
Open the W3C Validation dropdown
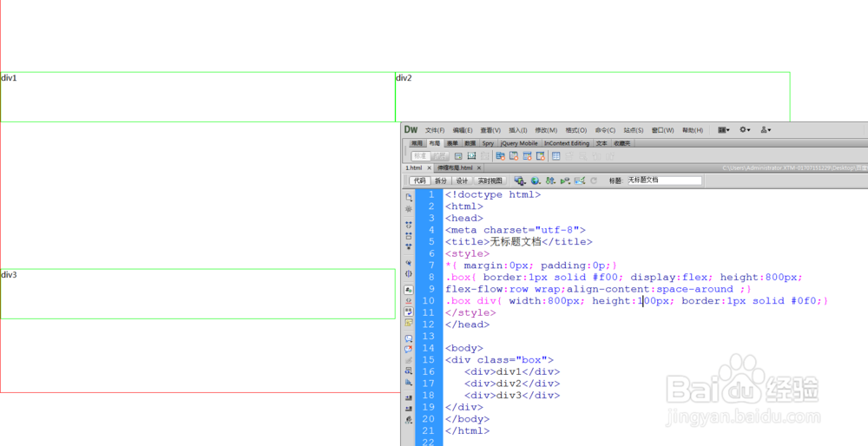(x=565, y=180)
